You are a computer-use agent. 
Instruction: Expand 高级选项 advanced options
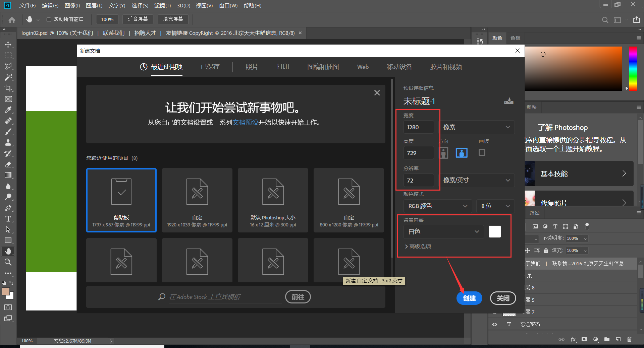[418, 246]
